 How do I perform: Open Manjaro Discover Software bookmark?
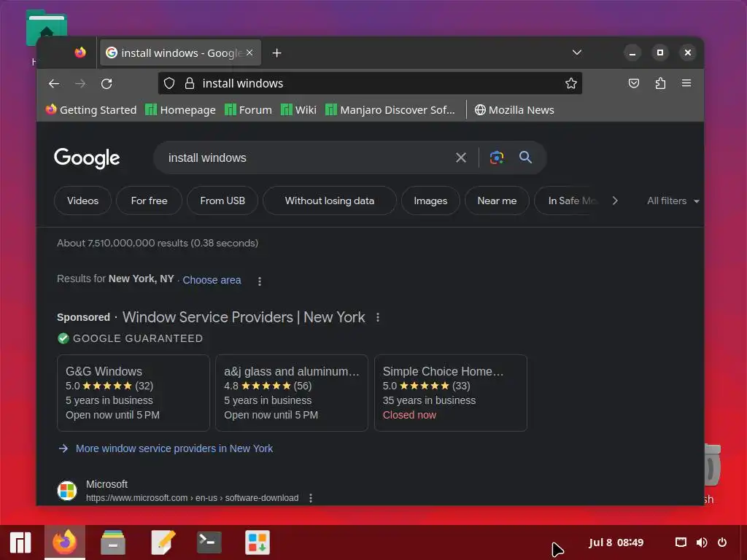[x=390, y=110]
